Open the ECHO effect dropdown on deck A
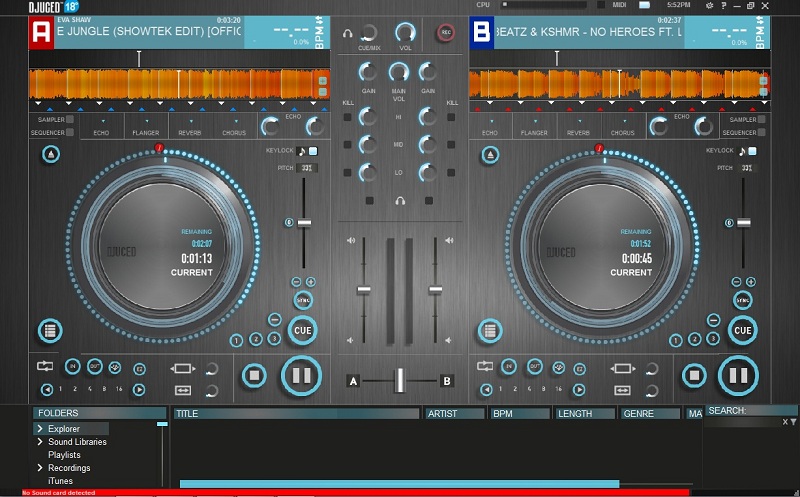The image size is (800, 497). tap(101, 126)
